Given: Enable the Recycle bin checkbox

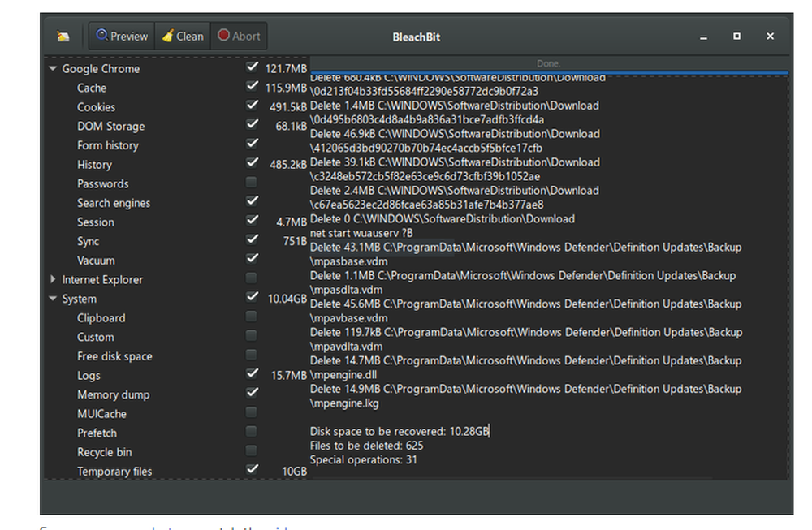Looking at the screenshot, I should pos(251,450).
